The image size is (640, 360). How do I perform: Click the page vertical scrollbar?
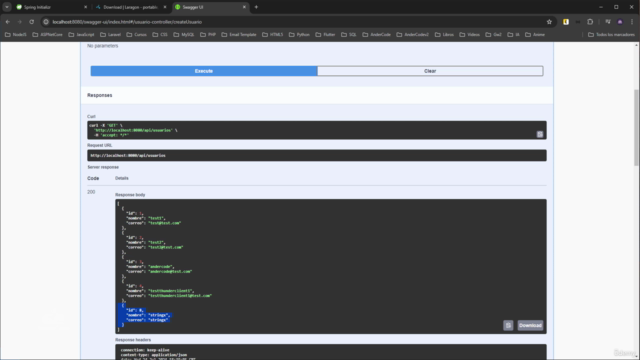pyautogui.click(x=636, y=127)
